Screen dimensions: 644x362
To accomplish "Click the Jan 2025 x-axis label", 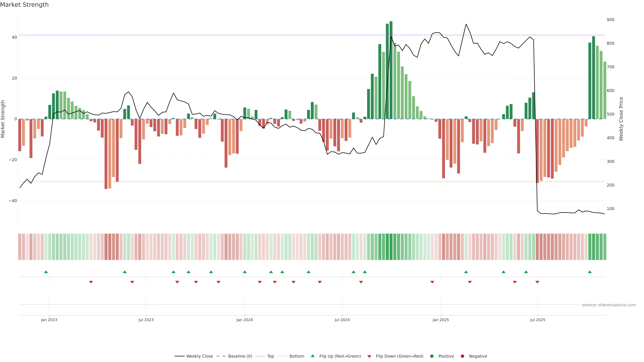I will tap(441, 320).
